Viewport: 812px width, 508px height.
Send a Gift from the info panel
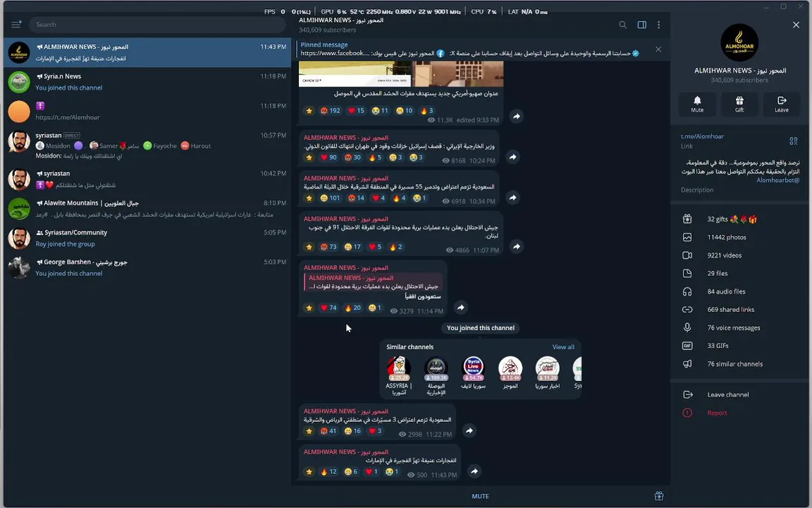pos(739,104)
